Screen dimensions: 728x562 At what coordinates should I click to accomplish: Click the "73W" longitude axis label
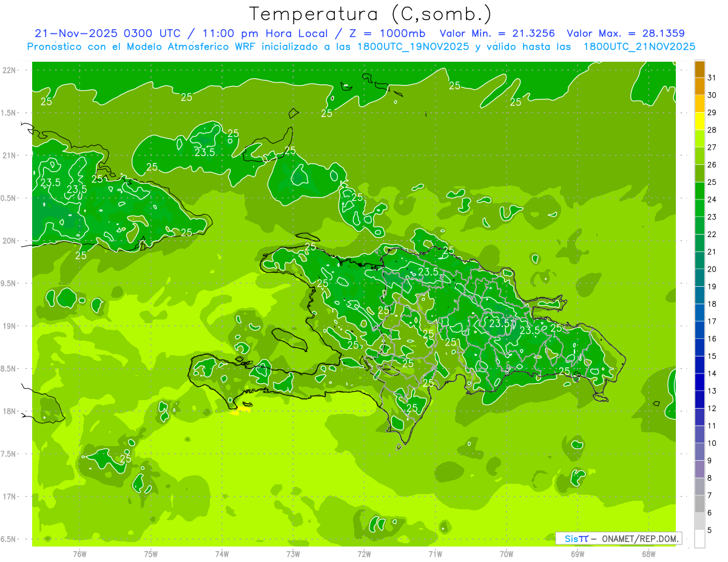(x=293, y=554)
